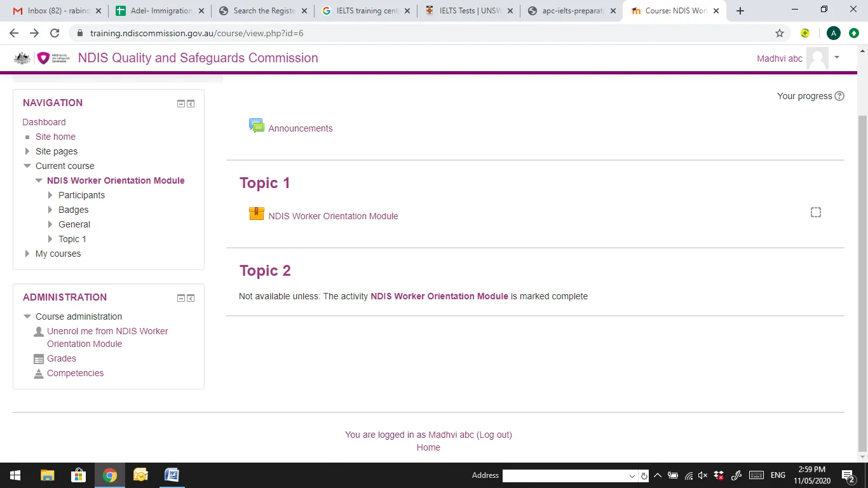
Task: Expand the Badges node
Action: click(51, 210)
